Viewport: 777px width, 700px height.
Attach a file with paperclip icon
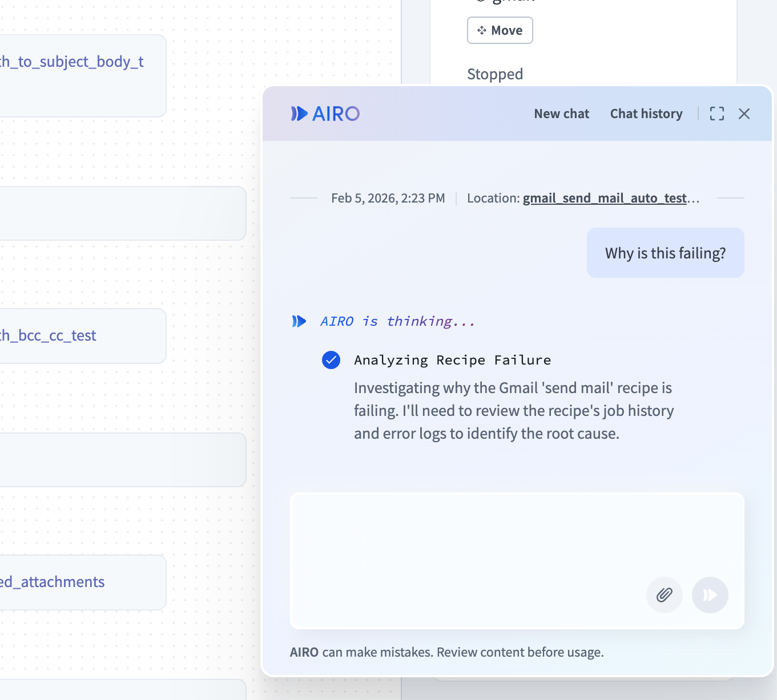pos(665,595)
